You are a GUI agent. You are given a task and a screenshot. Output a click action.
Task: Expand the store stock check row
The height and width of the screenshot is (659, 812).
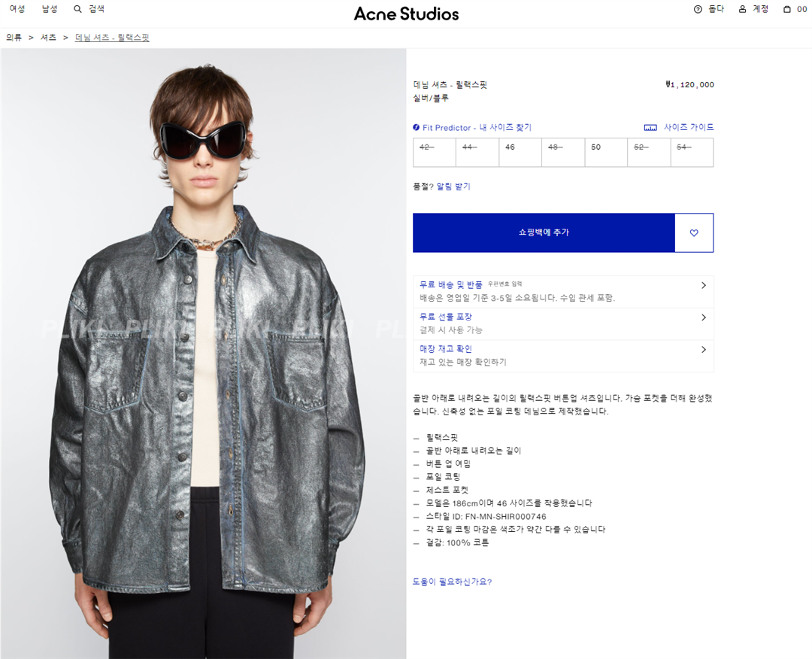[x=563, y=356]
